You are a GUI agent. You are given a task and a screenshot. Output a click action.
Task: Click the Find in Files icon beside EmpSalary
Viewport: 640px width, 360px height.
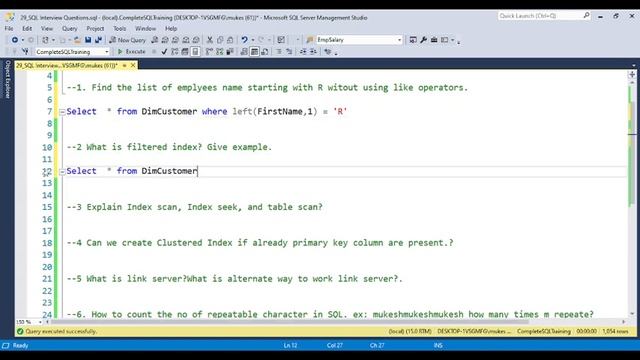(310, 40)
